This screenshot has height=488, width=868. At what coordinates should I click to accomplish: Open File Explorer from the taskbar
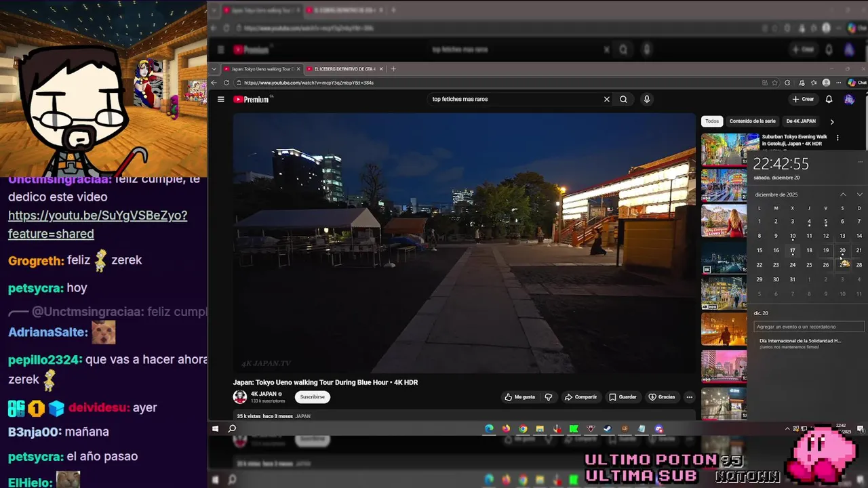[540, 428]
